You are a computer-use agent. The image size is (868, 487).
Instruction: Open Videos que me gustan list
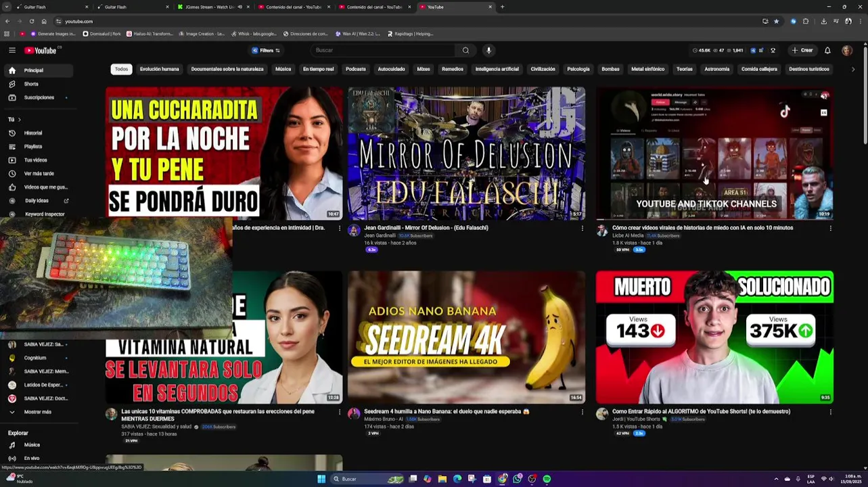pos(45,187)
